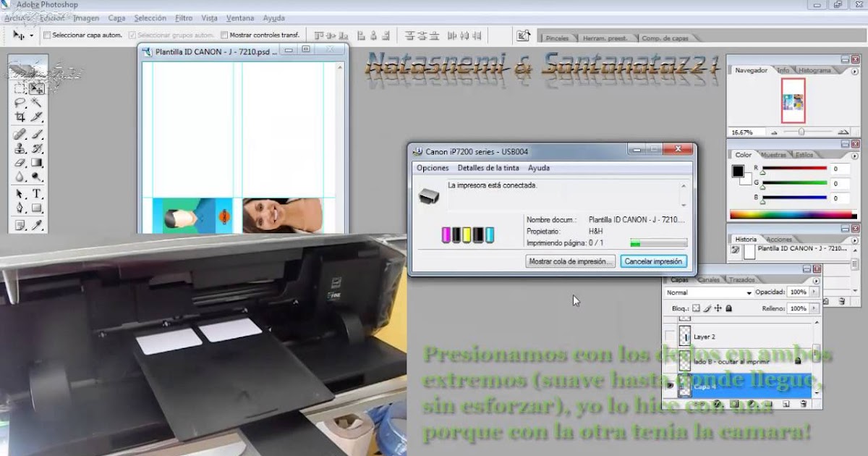Select the Magic Wand tool
This screenshot has height=456, width=868.
point(37,103)
